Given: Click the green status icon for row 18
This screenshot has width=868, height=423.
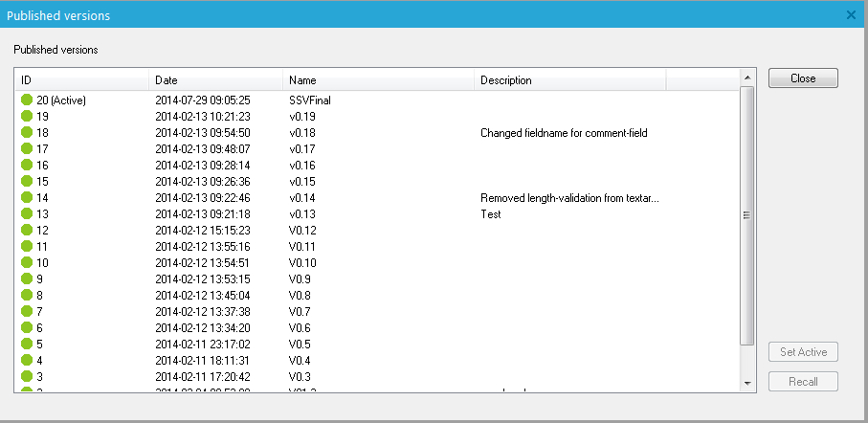Looking at the screenshot, I should (x=27, y=133).
